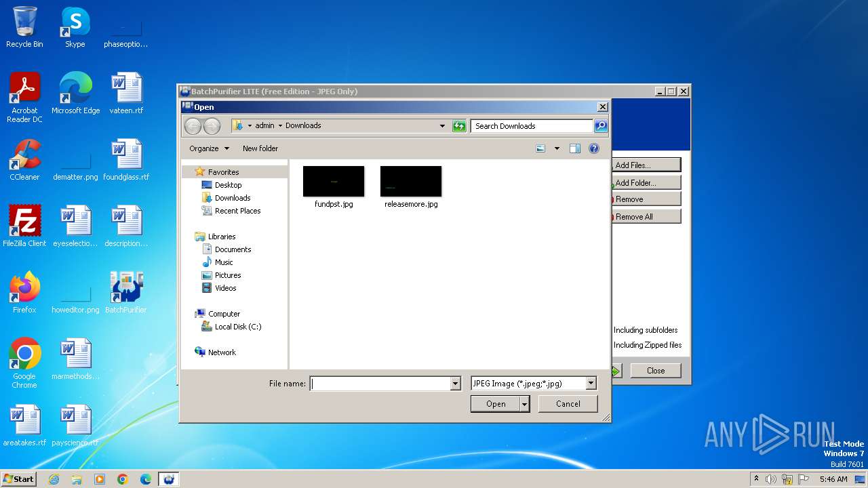Image resolution: width=868 pixels, height=488 pixels.
Task: Open Acrobat Reader DC desktop icon
Action: tap(24, 98)
